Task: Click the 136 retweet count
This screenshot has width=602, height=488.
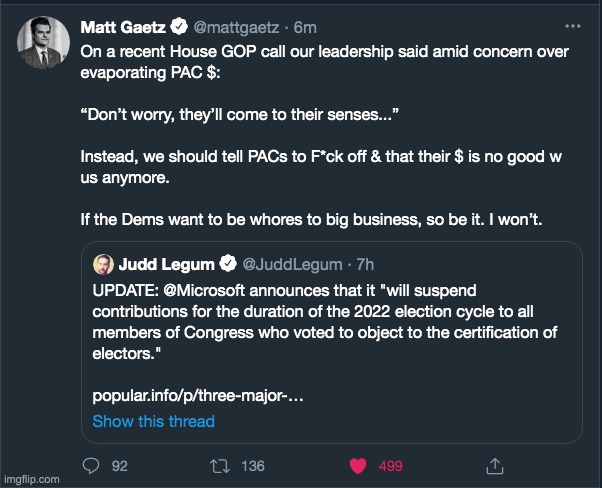Action: tap(253, 465)
